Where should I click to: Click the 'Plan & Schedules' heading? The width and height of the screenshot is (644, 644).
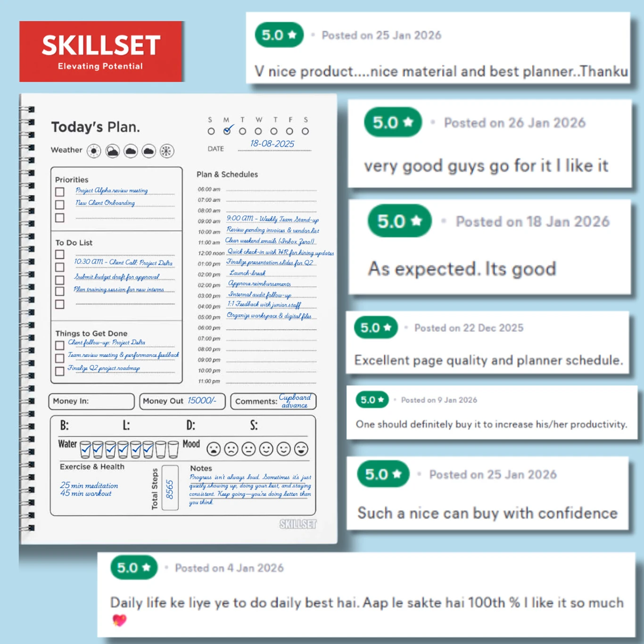point(227,174)
